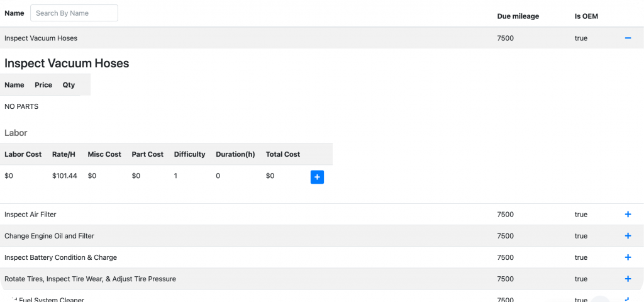The image size is (644, 302).
Task: Click the Price header in parts table
Action: [x=43, y=85]
